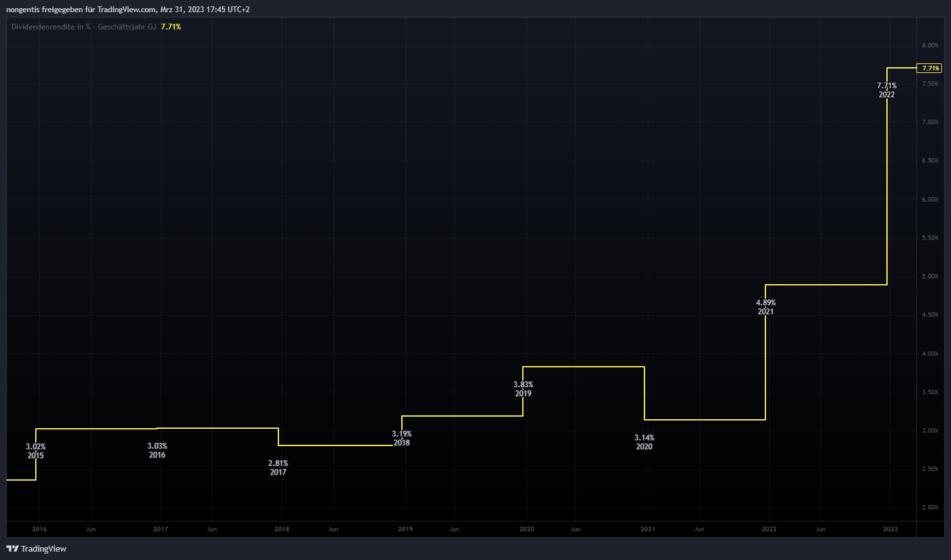Select the 7.71% 2022 data label

(x=886, y=90)
